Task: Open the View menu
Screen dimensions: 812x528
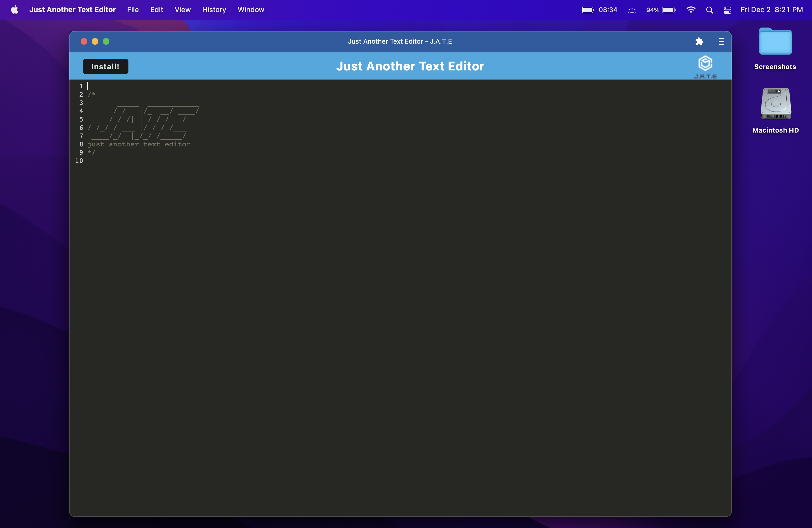Action: pyautogui.click(x=183, y=10)
